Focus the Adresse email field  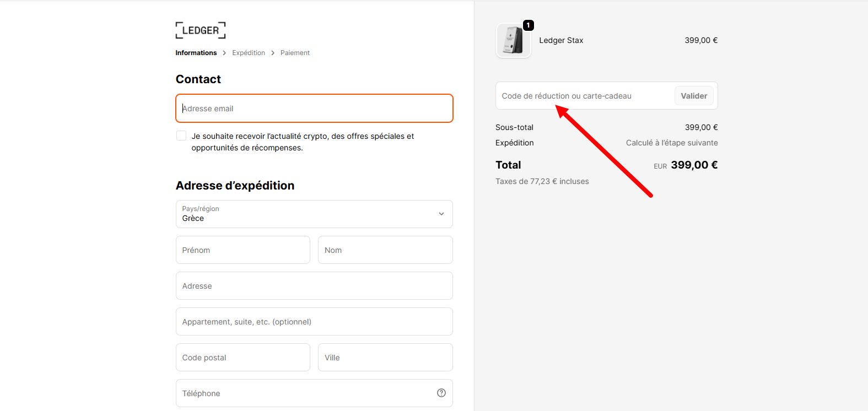[314, 108]
